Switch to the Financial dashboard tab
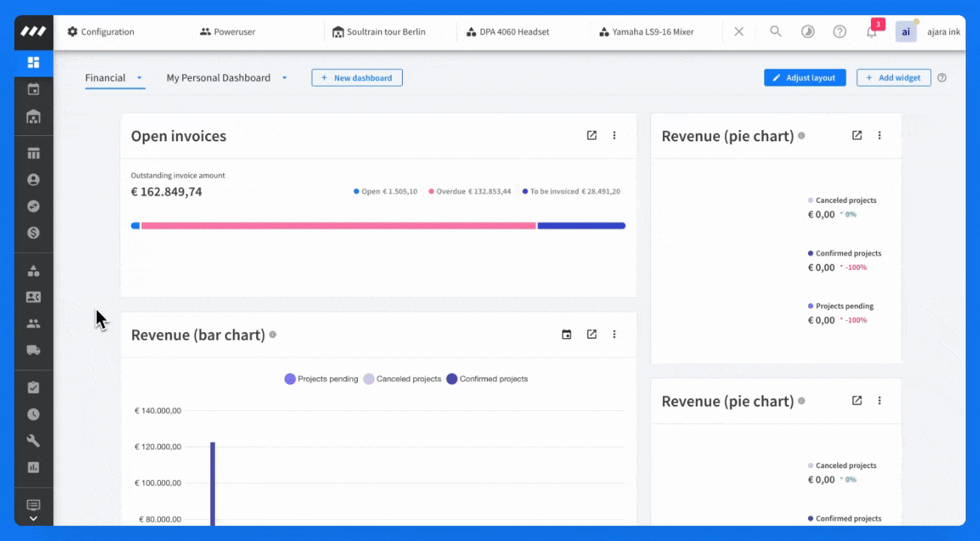 click(105, 77)
